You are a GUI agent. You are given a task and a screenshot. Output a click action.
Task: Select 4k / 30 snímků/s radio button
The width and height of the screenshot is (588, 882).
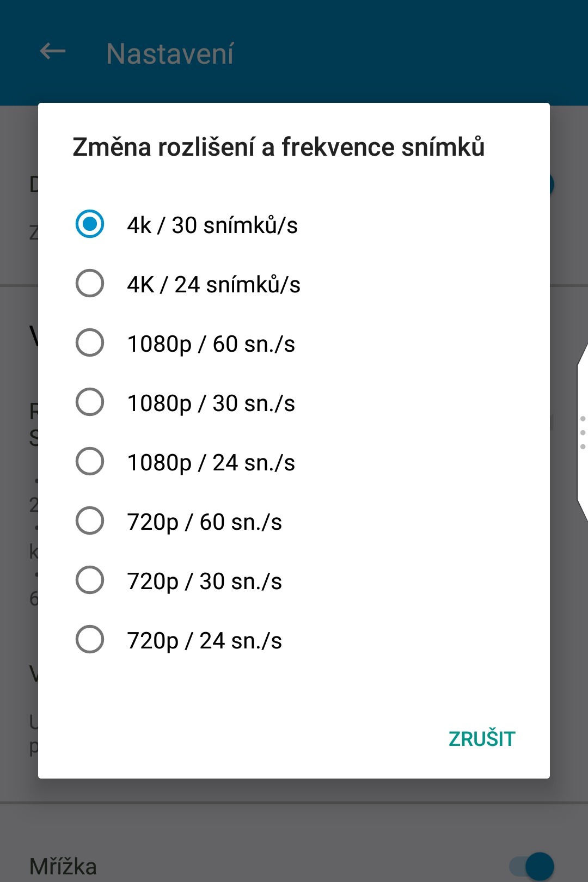click(x=90, y=224)
